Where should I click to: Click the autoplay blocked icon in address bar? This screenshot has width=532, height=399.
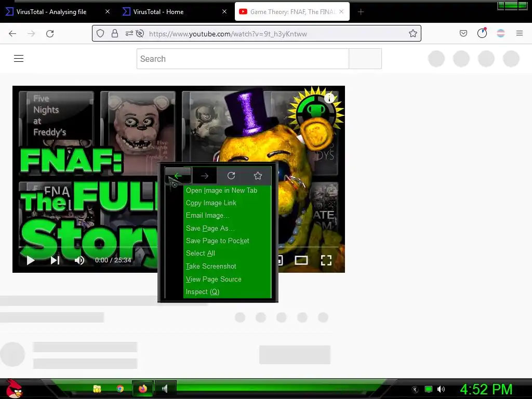pyautogui.click(x=140, y=33)
